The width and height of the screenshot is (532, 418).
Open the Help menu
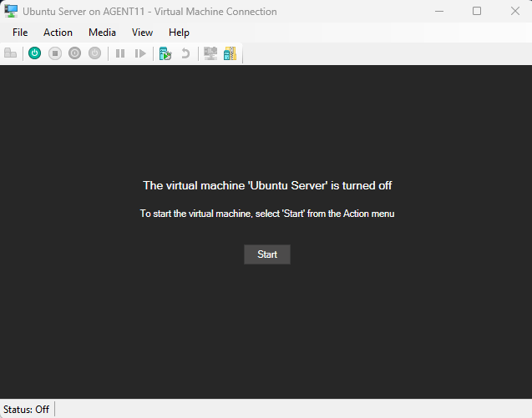pos(179,33)
